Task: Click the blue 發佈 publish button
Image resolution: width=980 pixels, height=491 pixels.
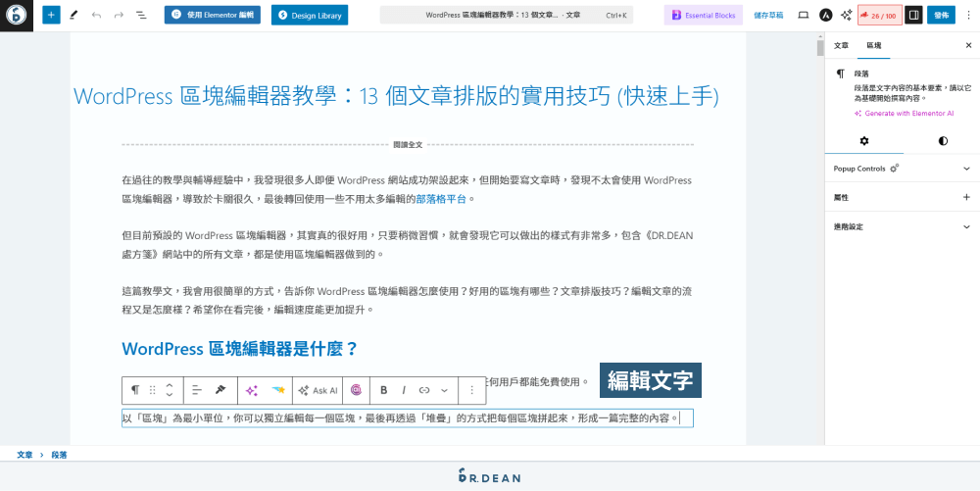Action: (x=941, y=15)
